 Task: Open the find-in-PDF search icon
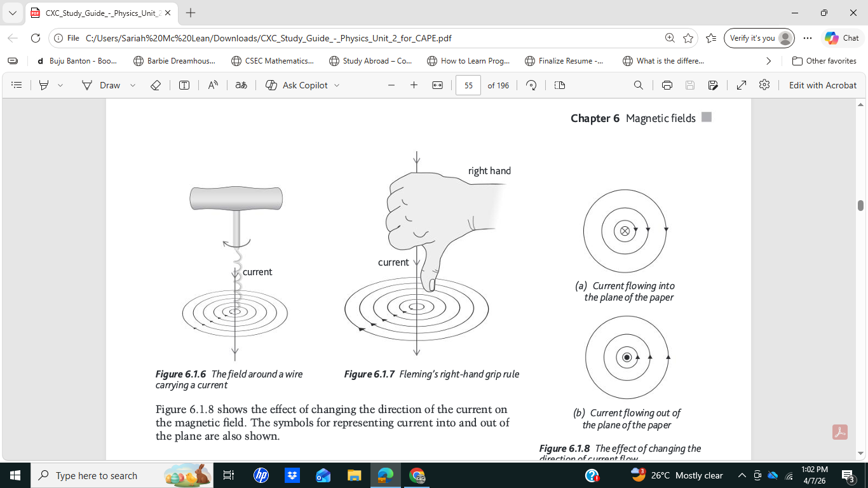click(x=639, y=85)
